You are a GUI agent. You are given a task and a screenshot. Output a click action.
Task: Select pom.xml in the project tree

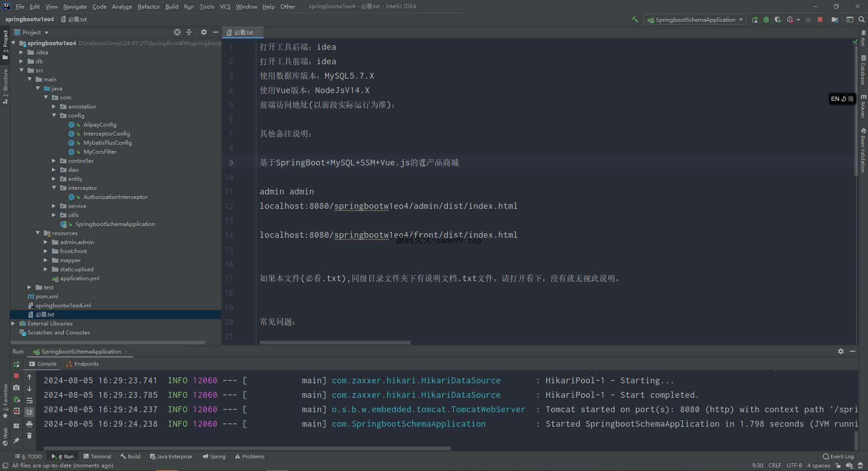pyautogui.click(x=47, y=296)
